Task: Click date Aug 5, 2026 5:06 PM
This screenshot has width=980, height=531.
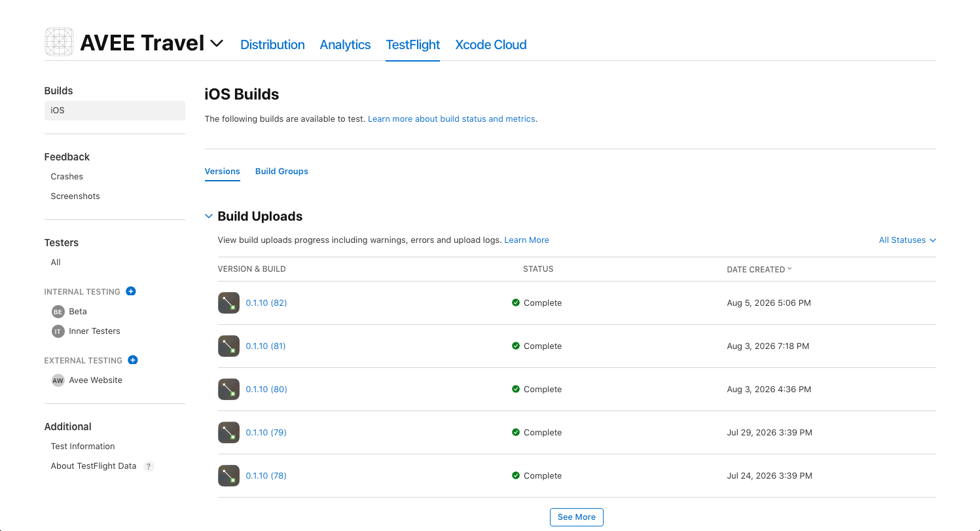Action: pyautogui.click(x=769, y=303)
